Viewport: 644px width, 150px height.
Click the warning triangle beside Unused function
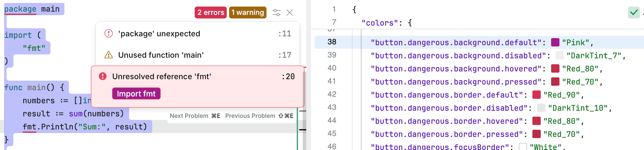[x=109, y=55]
